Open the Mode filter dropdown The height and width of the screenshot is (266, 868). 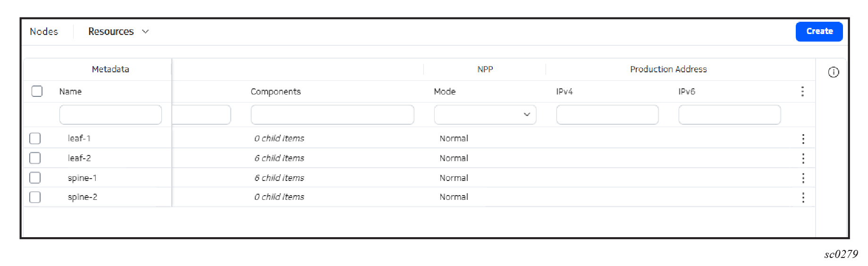tap(485, 115)
